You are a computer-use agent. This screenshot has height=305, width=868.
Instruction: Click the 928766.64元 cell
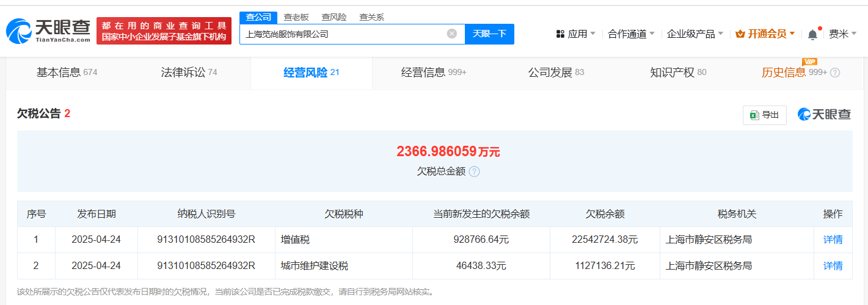pyautogui.click(x=481, y=240)
